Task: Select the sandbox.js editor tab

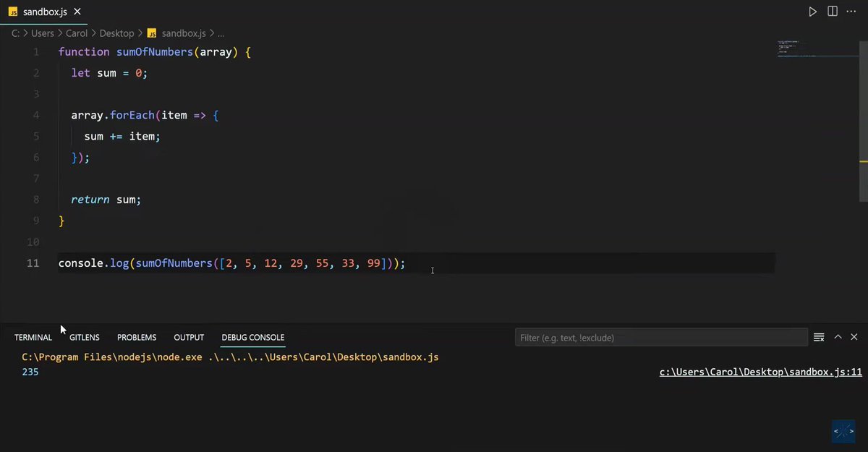Action: [x=44, y=12]
